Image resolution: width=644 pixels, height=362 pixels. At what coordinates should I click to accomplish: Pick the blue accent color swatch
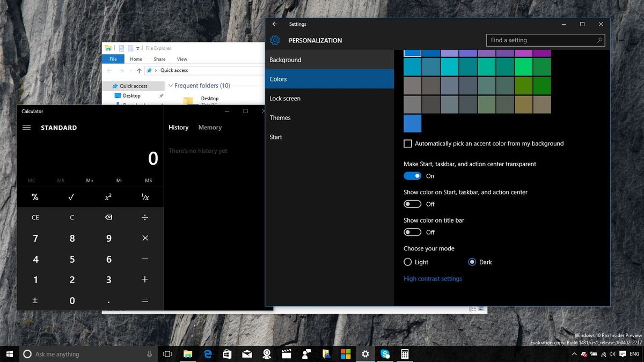coord(412,123)
